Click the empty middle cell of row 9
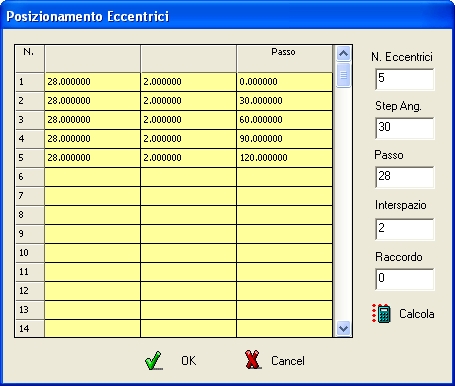 (188, 234)
